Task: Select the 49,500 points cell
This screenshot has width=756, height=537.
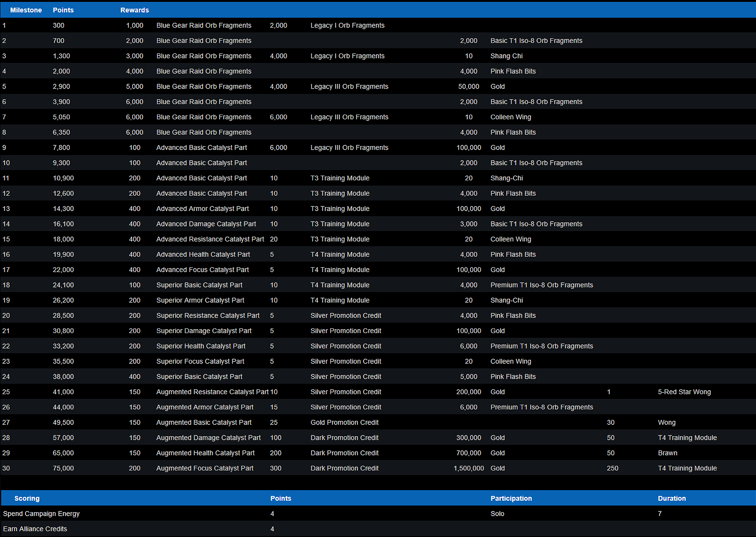Action: tap(63, 422)
